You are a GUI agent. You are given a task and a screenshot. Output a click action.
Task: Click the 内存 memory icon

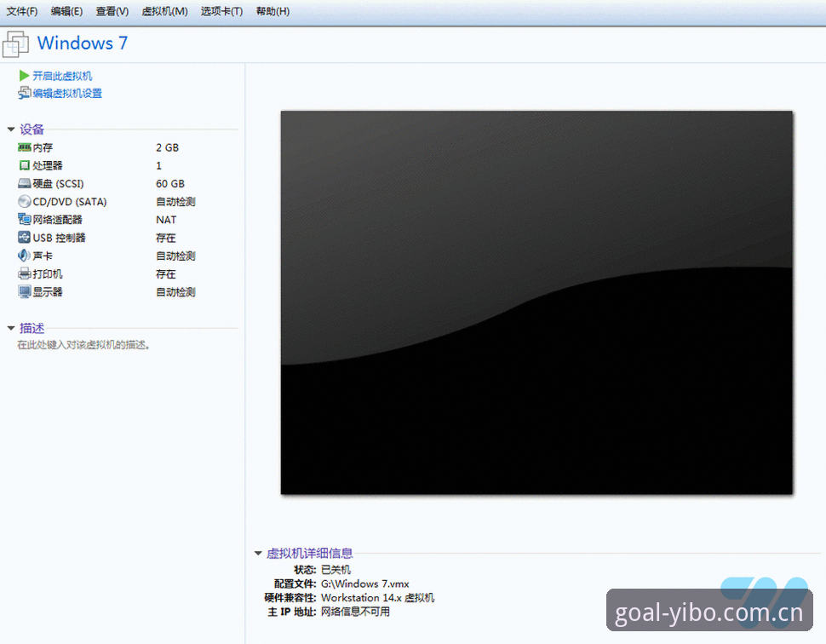[24, 147]
